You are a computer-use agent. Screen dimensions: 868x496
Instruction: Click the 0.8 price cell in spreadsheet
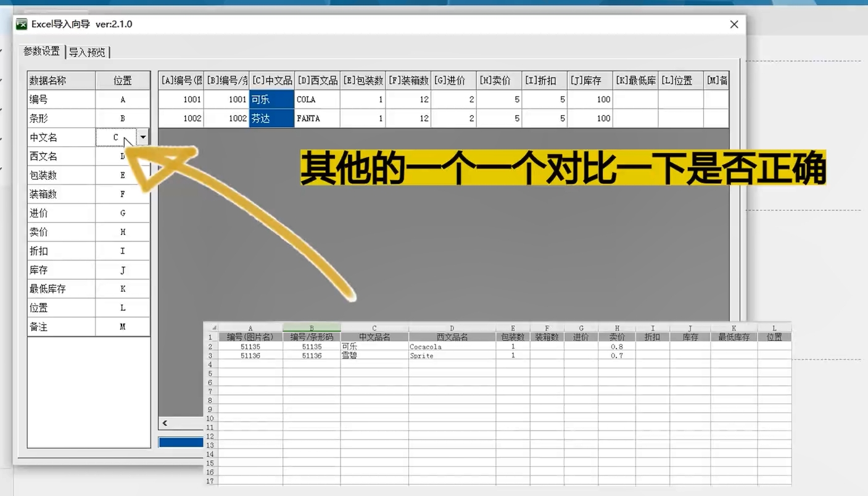[x=616, y=347]
